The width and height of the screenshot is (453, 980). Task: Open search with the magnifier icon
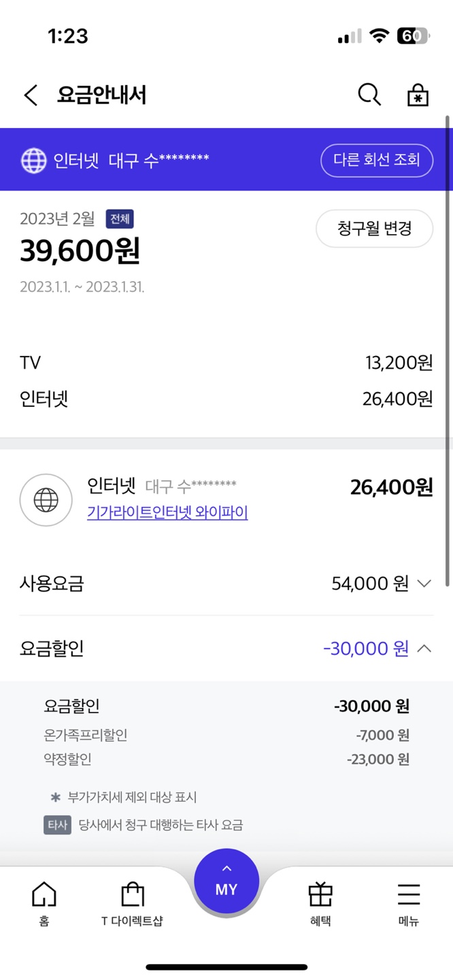(x=369, y=95)
